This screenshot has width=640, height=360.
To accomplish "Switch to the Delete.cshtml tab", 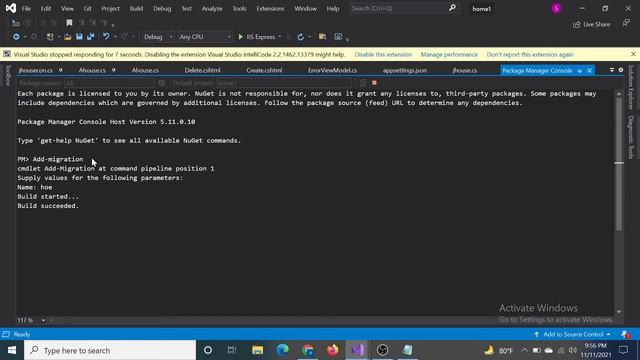I will point(202,70).
